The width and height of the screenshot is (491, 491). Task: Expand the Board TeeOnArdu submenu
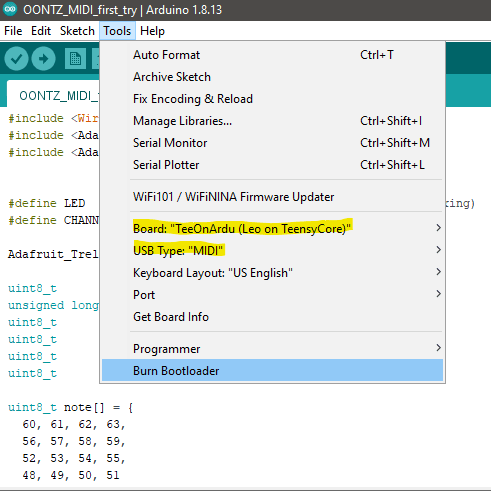click(272, 229)
